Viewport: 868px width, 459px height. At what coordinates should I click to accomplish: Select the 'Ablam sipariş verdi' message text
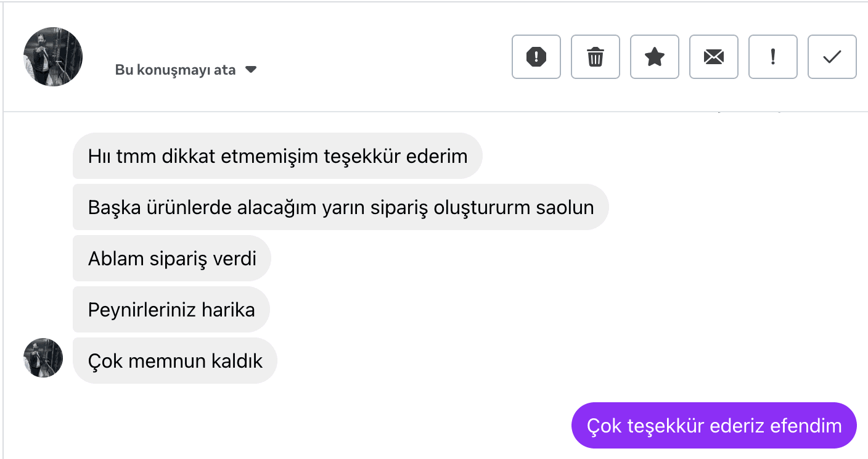tap(171, 258)
